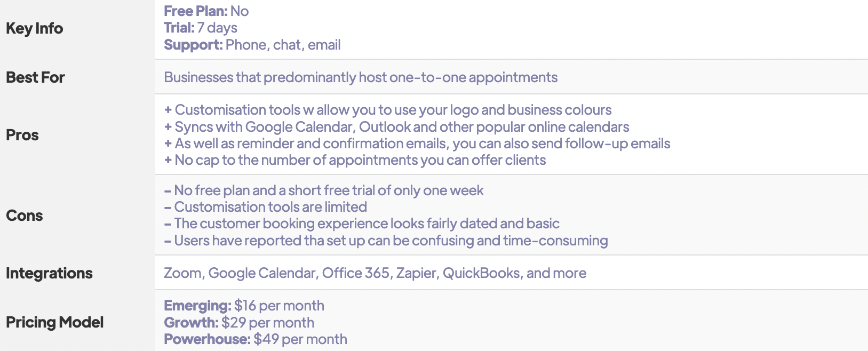Select the Best For row heading
Image resolution: width=868 pixels, height=351 pixels.
[x=35, y=77]
